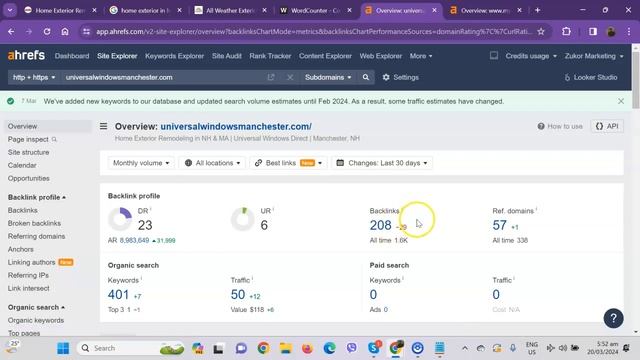Open Backlinks in the sidebar
The image size is (640, 360).
coord(22,210)
